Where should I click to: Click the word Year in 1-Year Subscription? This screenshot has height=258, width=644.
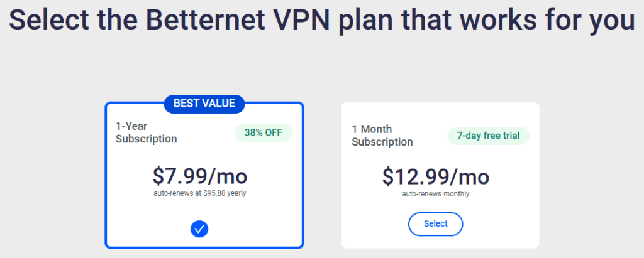pyautogui.click(x=136, y=126)
